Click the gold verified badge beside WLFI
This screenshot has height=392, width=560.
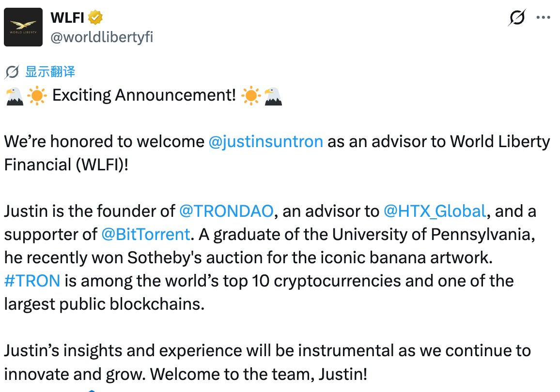95,18
